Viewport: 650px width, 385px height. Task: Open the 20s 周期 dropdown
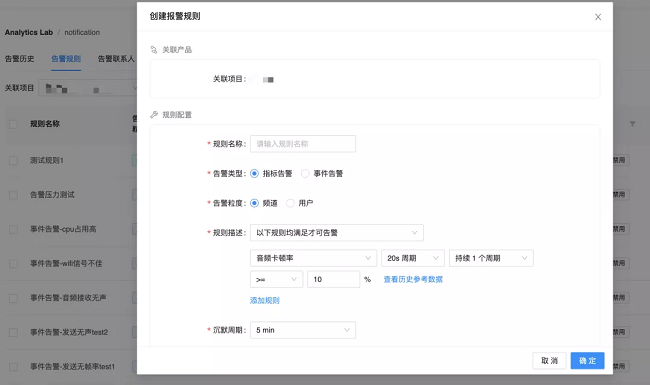(x=413, y=258)
